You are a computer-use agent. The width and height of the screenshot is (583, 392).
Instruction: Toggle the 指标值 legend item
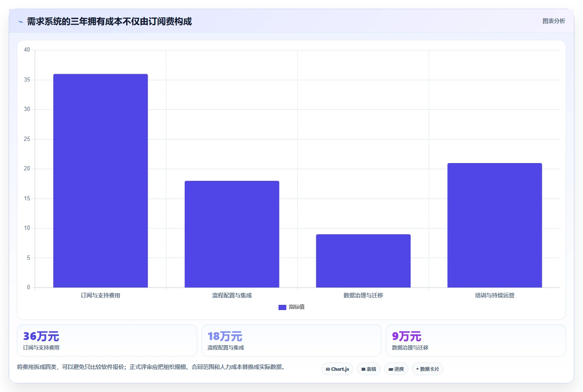tap(291, 307)
